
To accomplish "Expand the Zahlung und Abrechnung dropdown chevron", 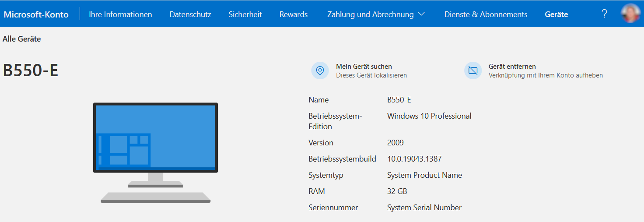I will coord(421,14).
